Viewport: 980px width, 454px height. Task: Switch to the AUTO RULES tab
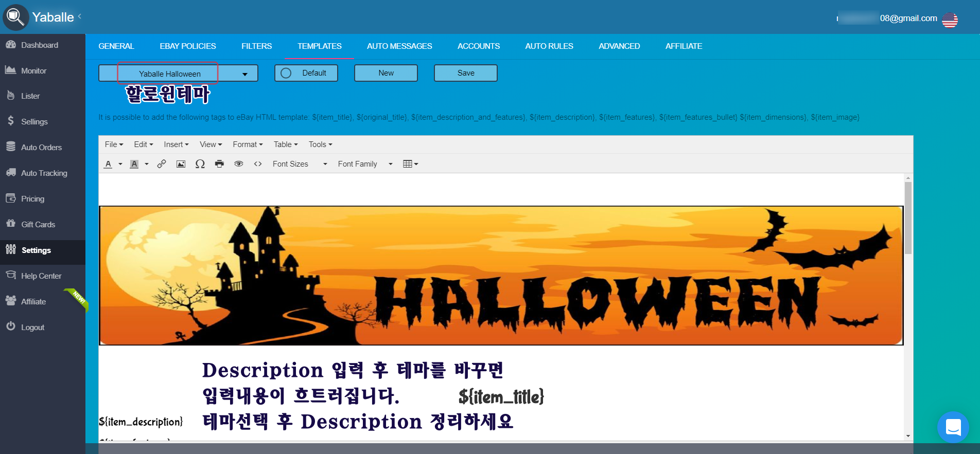click(x=549, y=46)
